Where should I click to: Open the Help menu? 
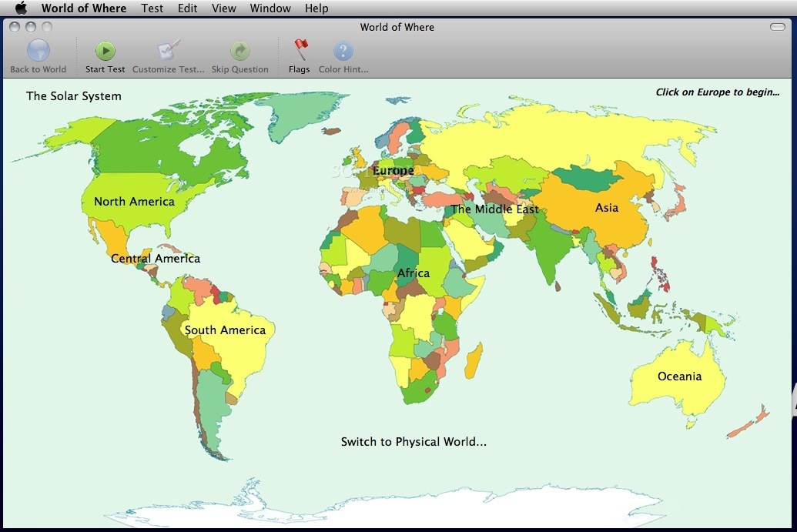[x=316, y=8]
